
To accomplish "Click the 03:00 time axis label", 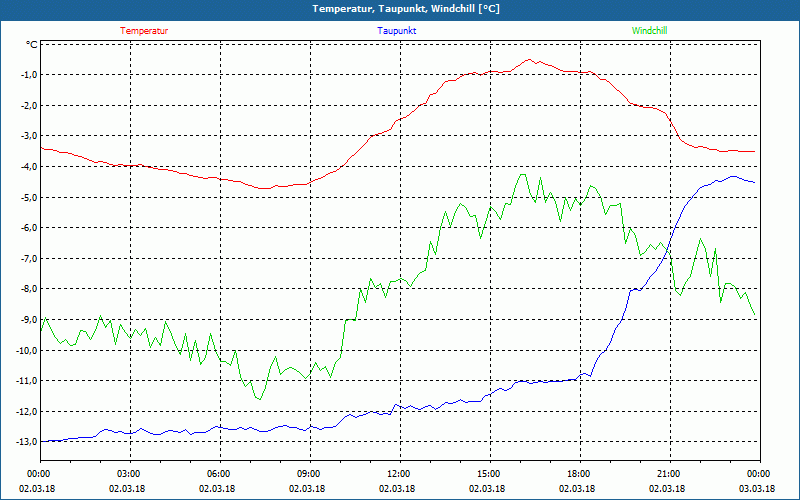I will (x=128, y=474).
